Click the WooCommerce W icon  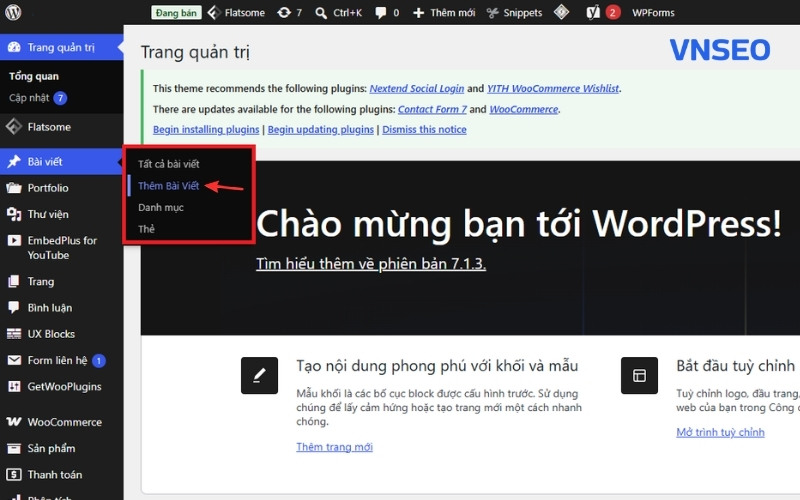tap(14, 421)
